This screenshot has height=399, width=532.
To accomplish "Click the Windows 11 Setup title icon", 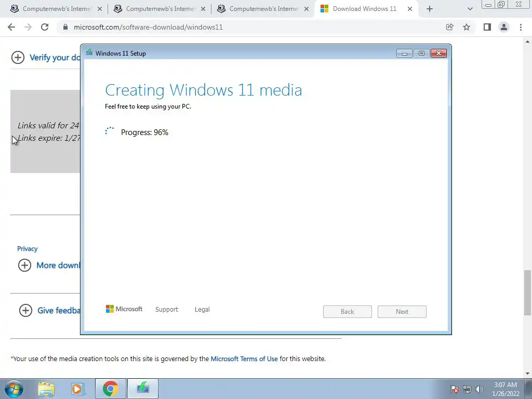I will [x=89, y=52].
